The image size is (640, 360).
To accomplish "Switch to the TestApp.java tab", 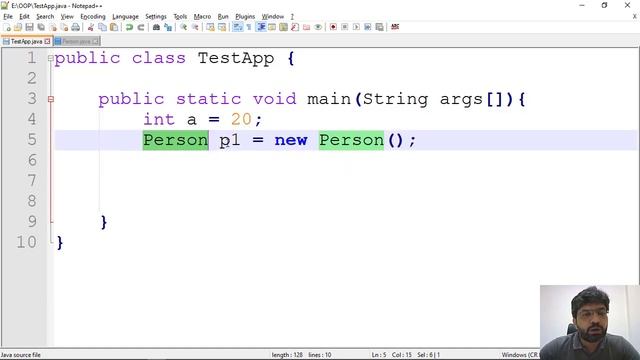I will [26, 42].
